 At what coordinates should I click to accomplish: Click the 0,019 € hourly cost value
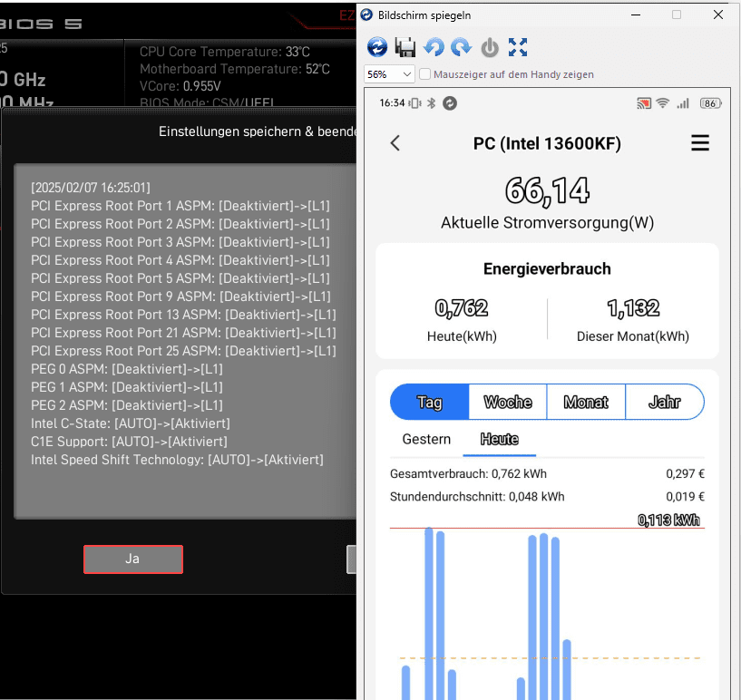click(x=685, y=496)
